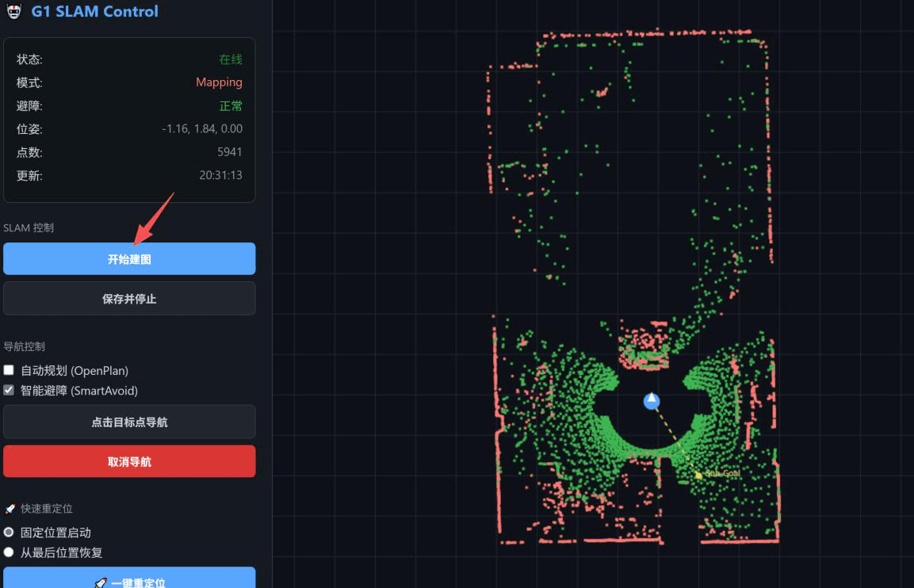Click the 状态: label
This screenshot has width=914, height=588.
pos(29,59)
